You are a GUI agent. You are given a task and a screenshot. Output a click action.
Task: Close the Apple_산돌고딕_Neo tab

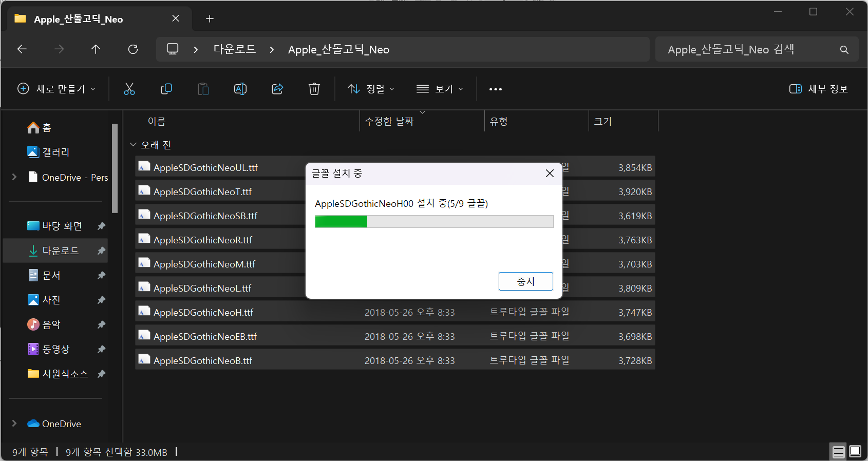click(x=176, y=18)
